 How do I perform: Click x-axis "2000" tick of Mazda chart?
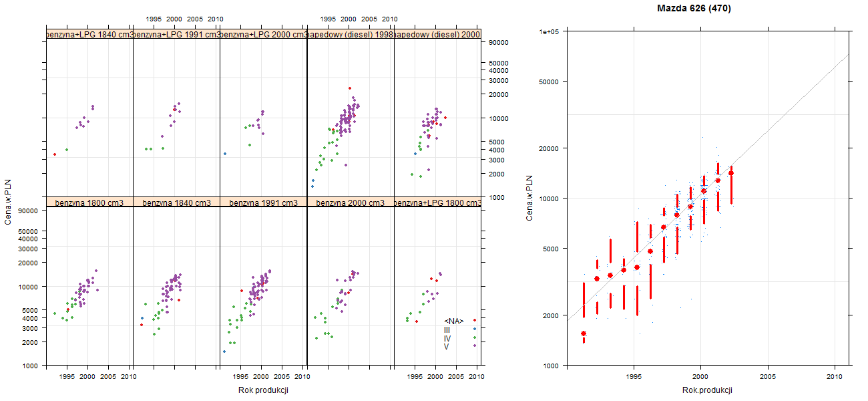tap(700, 377)
